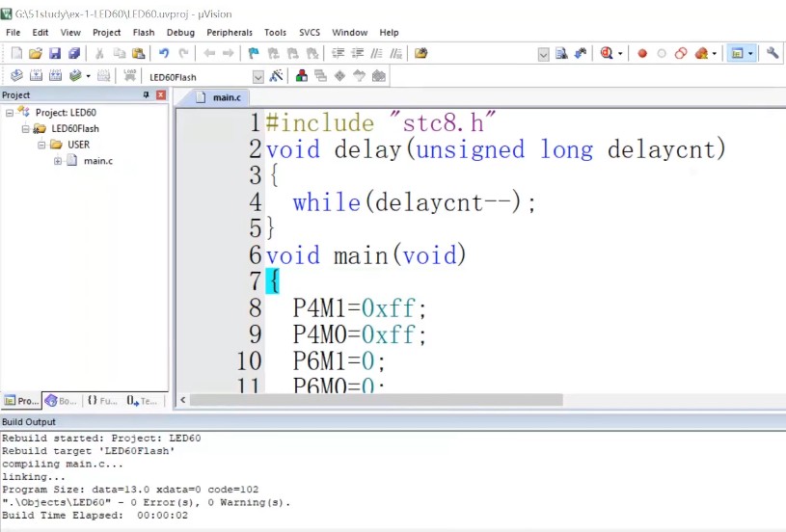Insert a breakpoint with red dot icon

pos(642,54)
